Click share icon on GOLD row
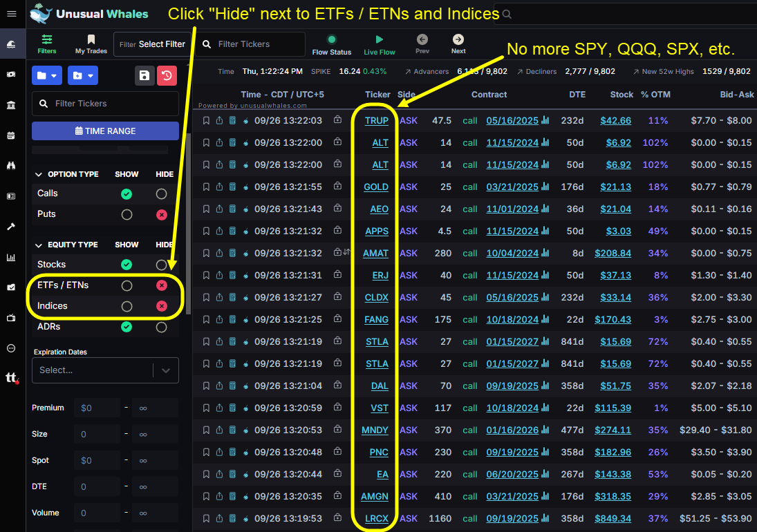 point(219,187)
